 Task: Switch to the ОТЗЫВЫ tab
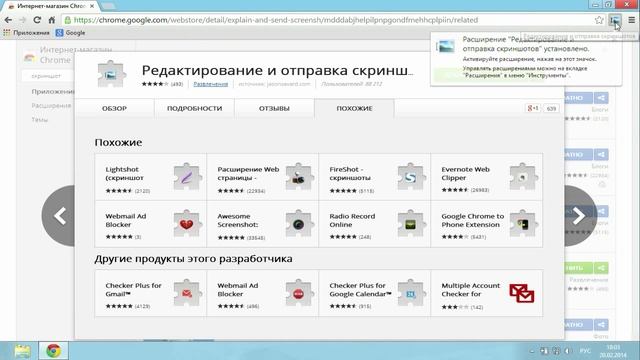[274, 108]
